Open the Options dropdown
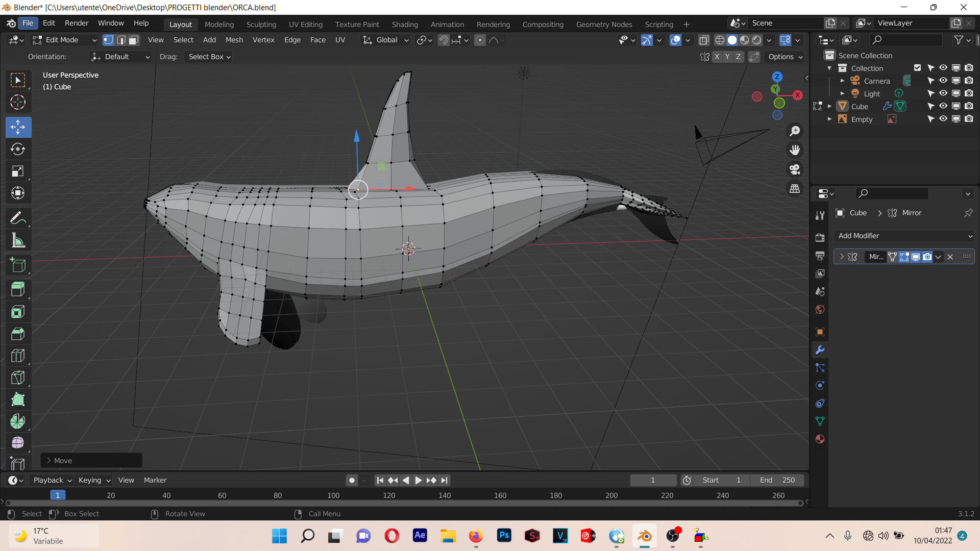This screenshot has height=551, width=980. click(785, 57)
